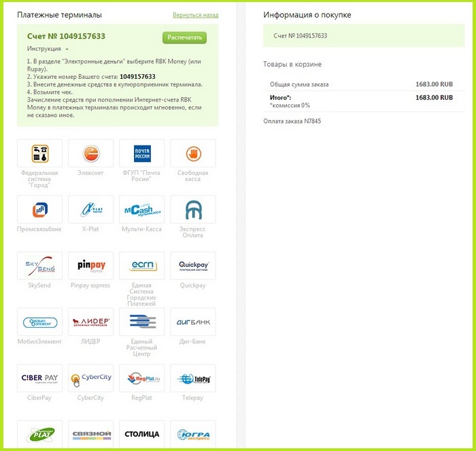476x451 pixels.
Task: Select the Почта России logo
Action: point(141,153)
